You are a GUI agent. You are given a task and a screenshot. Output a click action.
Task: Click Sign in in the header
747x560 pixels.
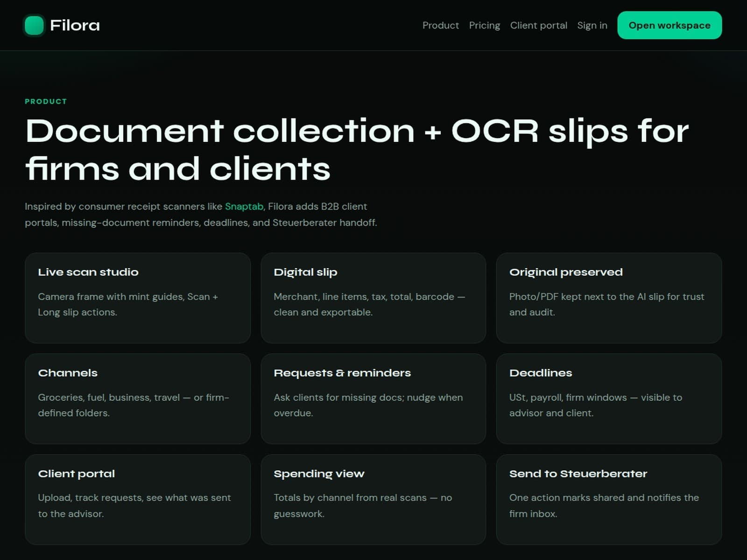point(592,25)
